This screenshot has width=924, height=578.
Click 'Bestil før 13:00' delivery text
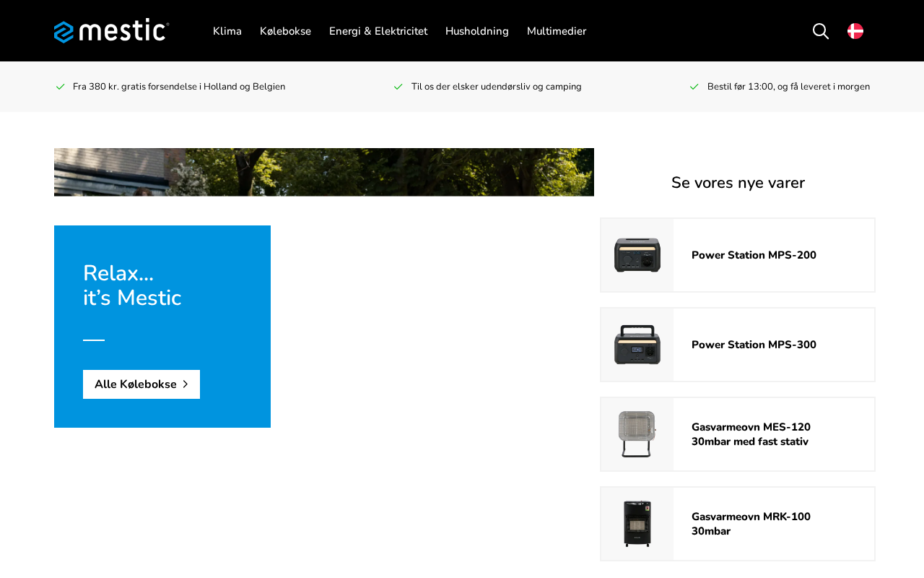(788, 87)
